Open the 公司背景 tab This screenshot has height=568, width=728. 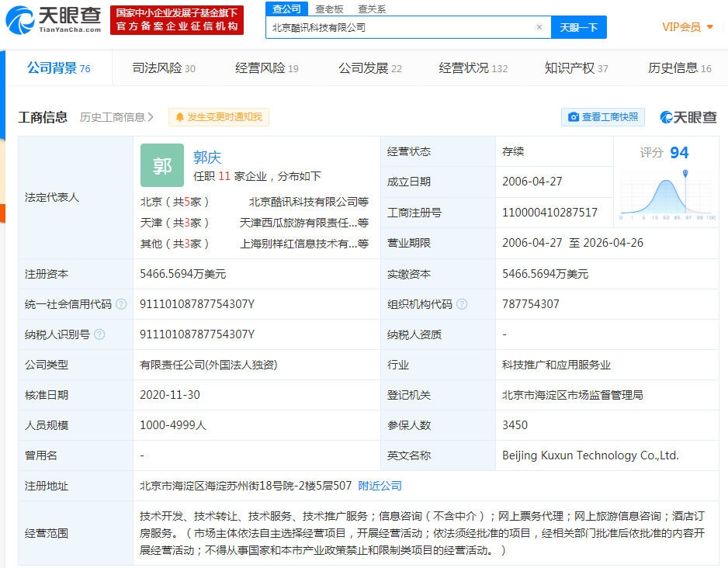tap(58, 68)
